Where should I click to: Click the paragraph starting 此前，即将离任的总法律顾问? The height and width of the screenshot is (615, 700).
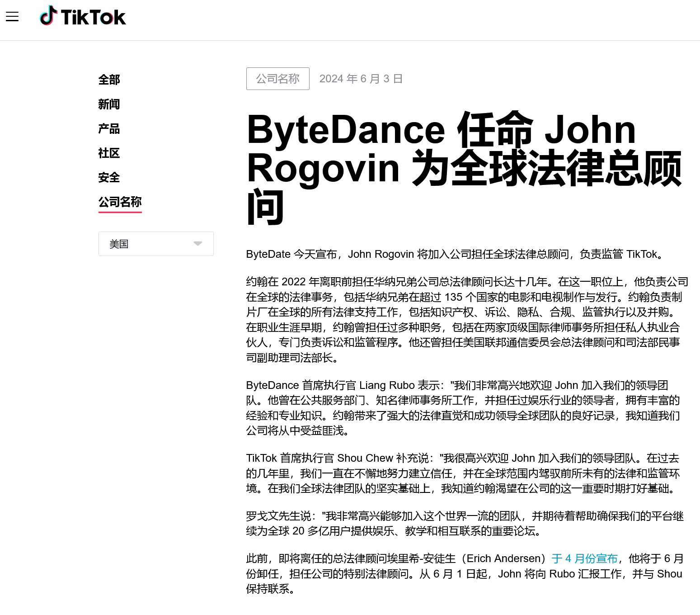click(x=465, y=573)
